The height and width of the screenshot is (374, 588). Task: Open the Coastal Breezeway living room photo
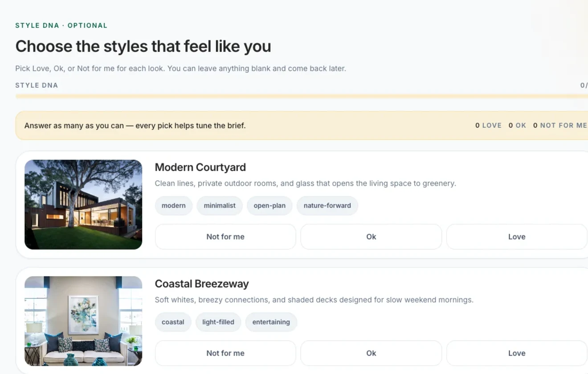tap(83, 321)
